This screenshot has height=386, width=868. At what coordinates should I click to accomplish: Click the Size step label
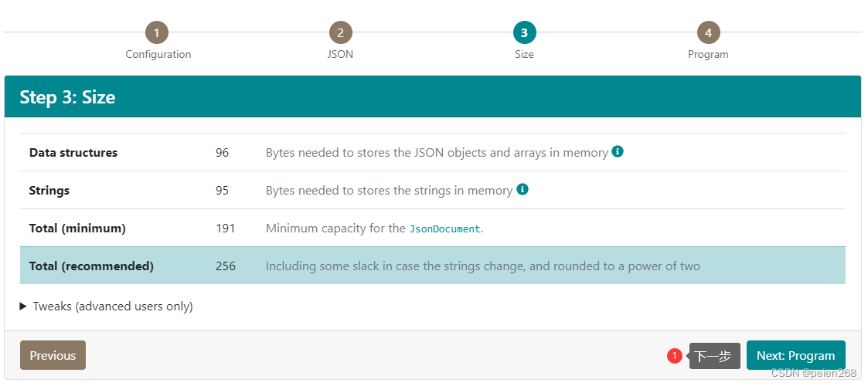click(x=524, y=54)
